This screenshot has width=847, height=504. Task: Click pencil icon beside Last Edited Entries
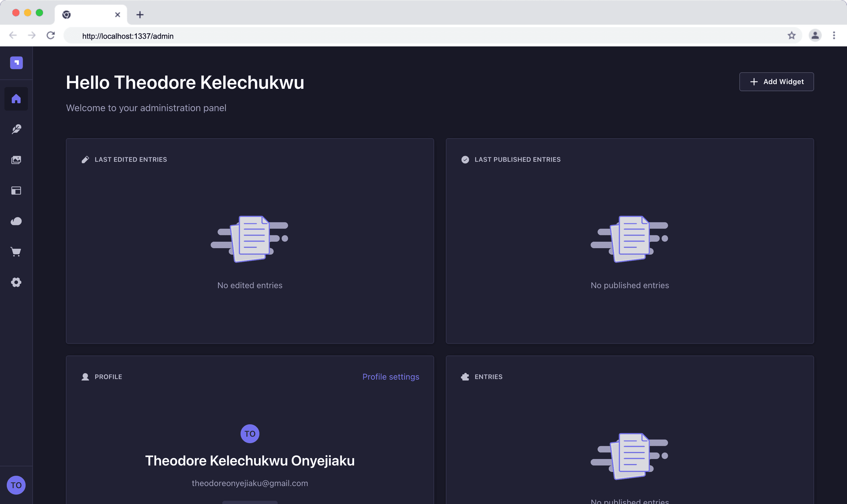(x=85, y=160)
